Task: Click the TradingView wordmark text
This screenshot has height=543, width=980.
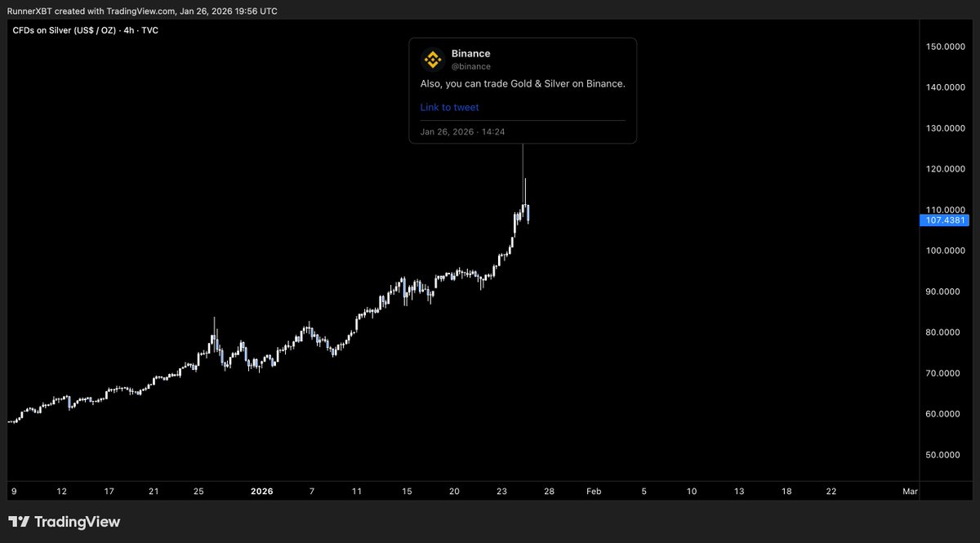Action: [x=76, y=521]
